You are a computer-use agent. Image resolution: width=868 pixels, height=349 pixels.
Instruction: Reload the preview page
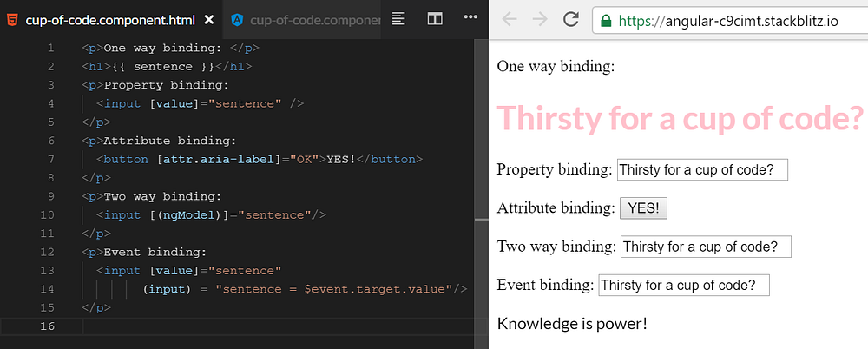[x=571, y=21]
